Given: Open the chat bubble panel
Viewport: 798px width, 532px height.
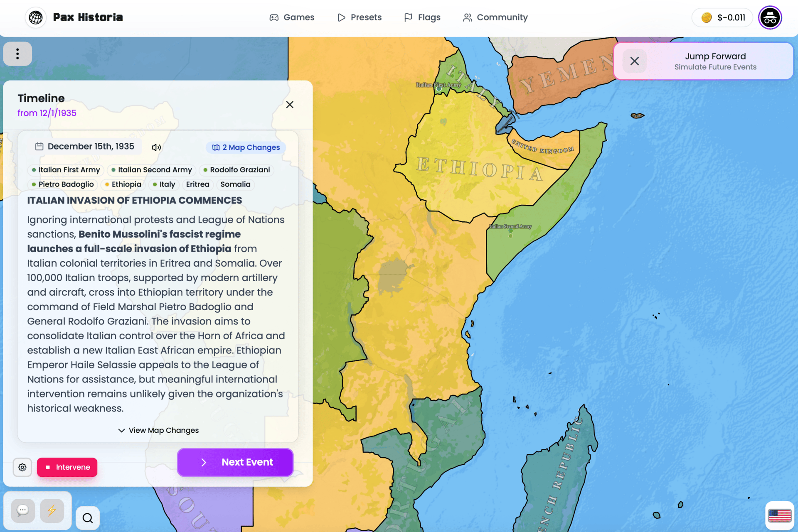Looking at the screenshot, I should coord(23,510).
